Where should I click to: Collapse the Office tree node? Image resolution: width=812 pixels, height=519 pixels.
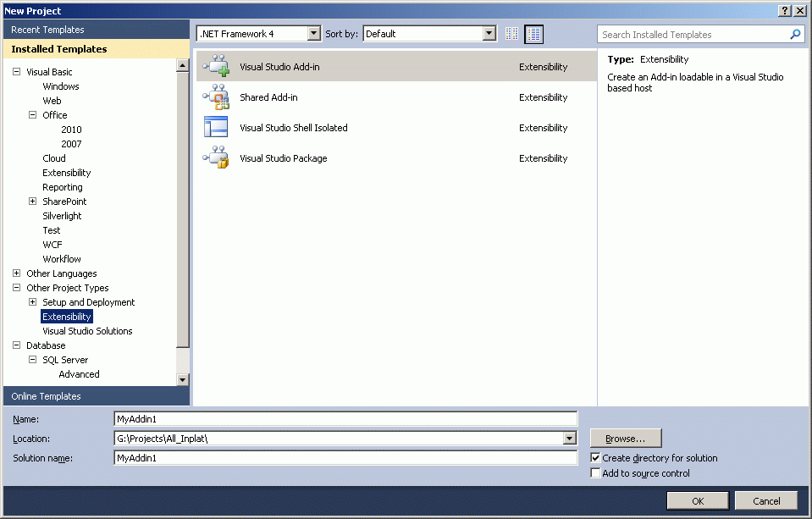pos(33,114)
